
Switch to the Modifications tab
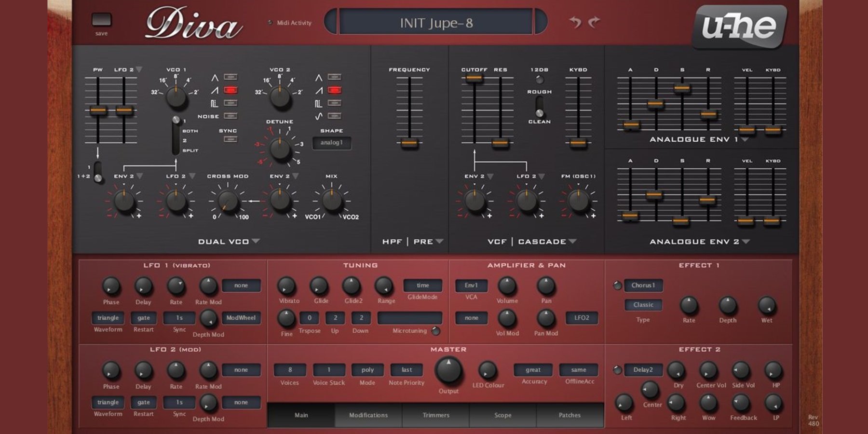pos(368,415)
